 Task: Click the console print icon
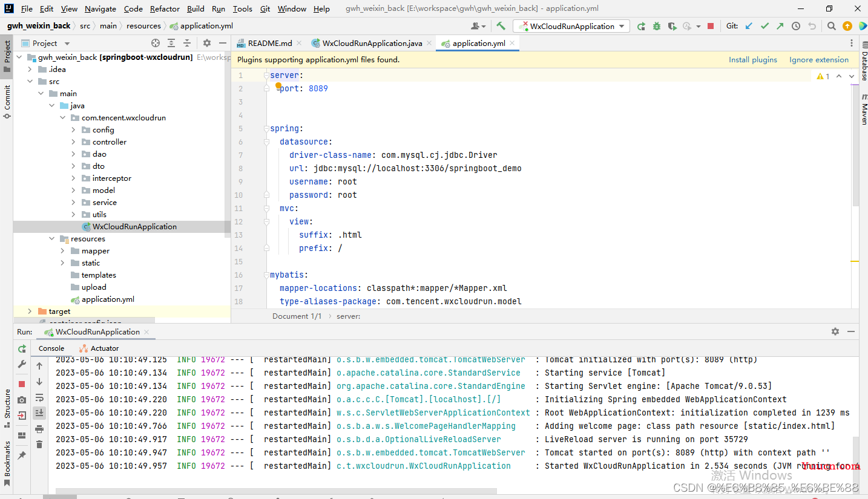click(39, 429)
